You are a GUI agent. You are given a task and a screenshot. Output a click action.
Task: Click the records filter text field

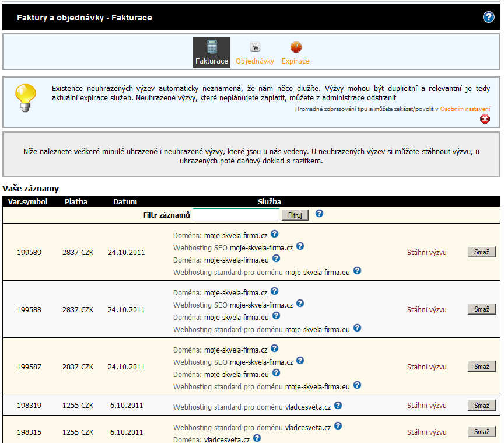236,215
